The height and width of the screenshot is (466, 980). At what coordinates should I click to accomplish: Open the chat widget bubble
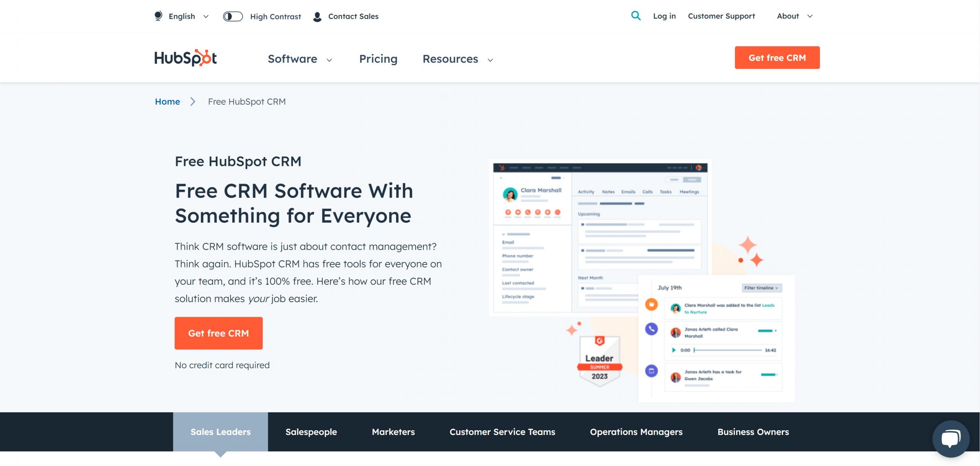pos(951,438)
